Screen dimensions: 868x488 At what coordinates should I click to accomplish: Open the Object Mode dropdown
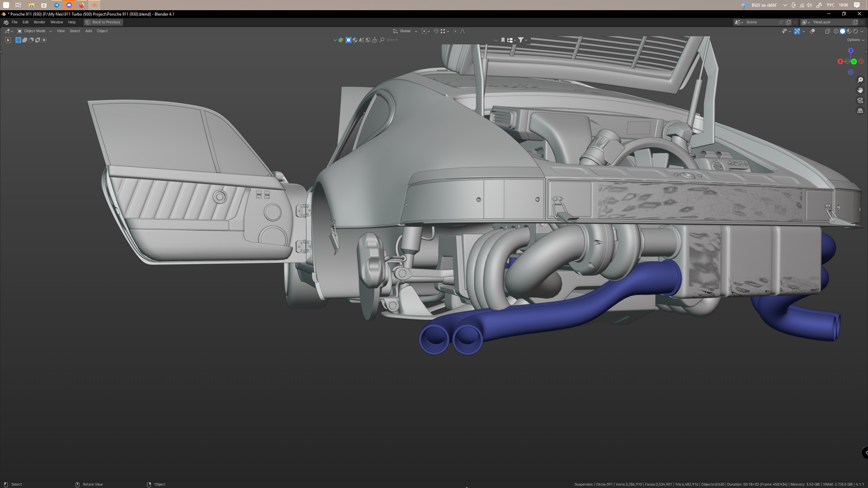point(35,31)
